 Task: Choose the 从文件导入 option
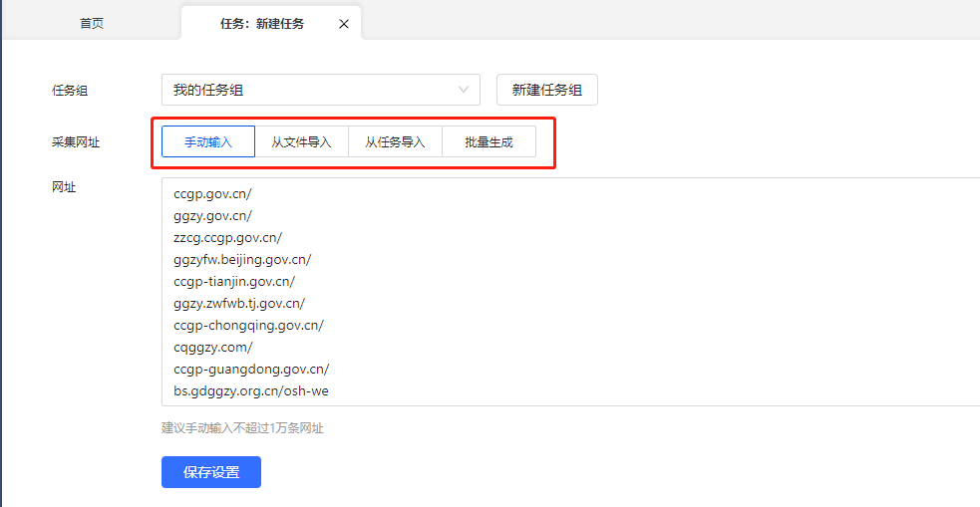(x=301, y=141)
